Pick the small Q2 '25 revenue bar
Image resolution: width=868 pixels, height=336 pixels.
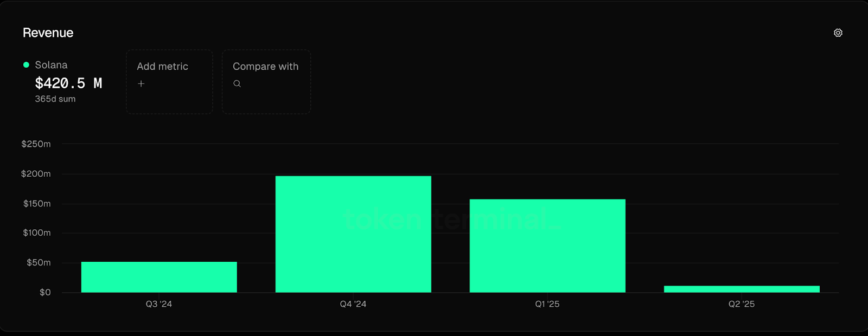coord(742,289)
